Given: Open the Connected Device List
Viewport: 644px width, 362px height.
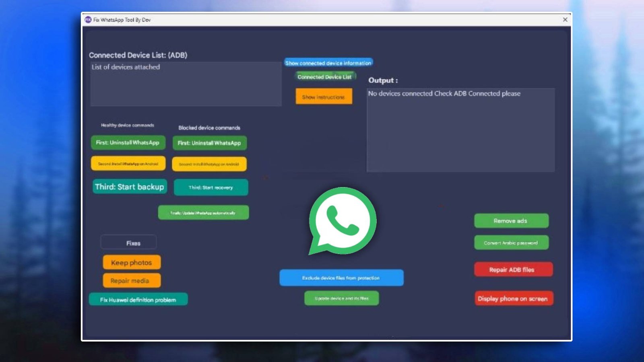Looking at the screenshot, I should coord(325,77).
